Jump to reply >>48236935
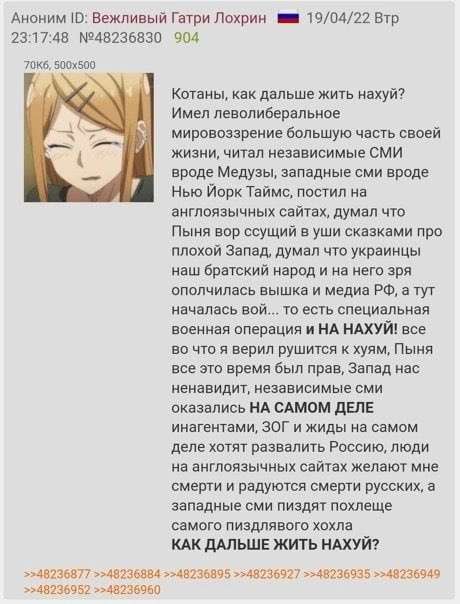The height and width of the screenshot is (604, 460). (x=337, y=574)
